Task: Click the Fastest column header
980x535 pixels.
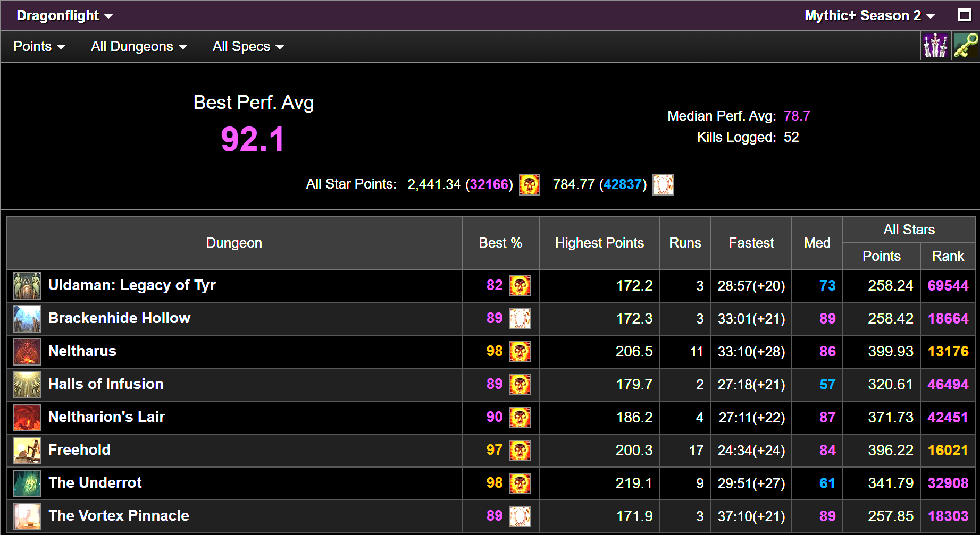Action: 751,243
